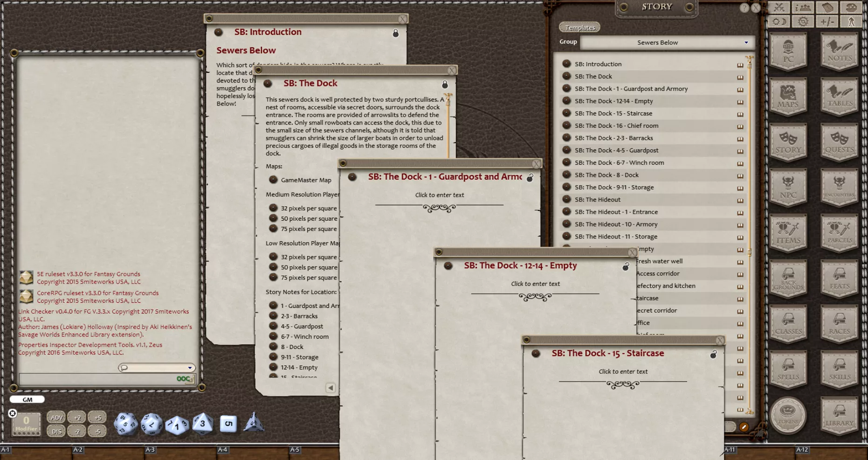Open the Party Sheet icon

pos(803,7)
